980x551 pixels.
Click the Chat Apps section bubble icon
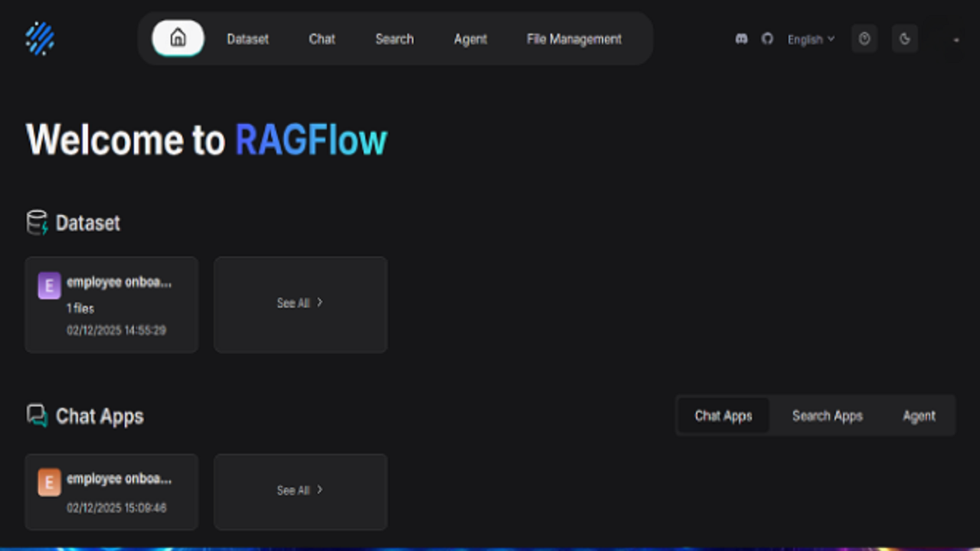coord(37,416)
